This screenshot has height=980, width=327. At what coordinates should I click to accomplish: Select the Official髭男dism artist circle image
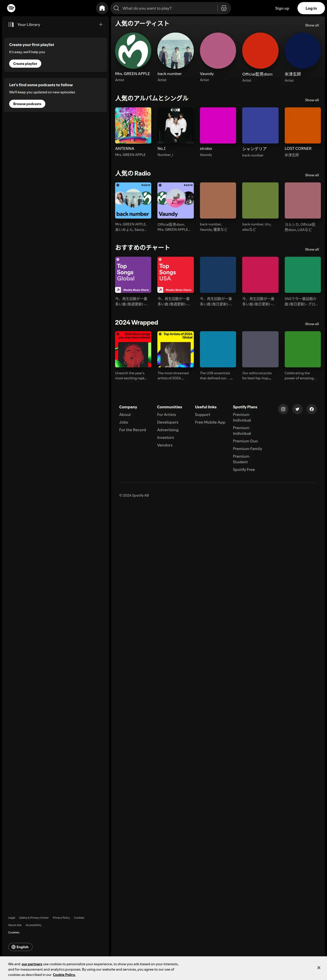(x=260, y=51)
